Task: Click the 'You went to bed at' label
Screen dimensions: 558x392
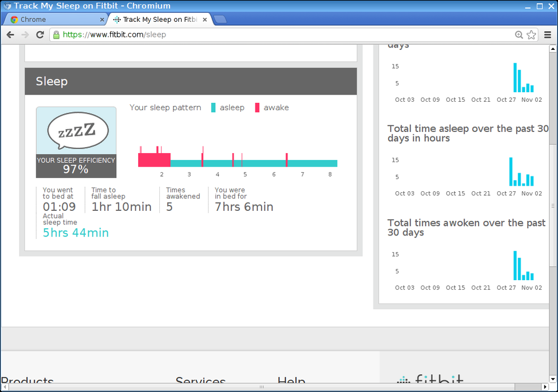Action: (58, 193)
